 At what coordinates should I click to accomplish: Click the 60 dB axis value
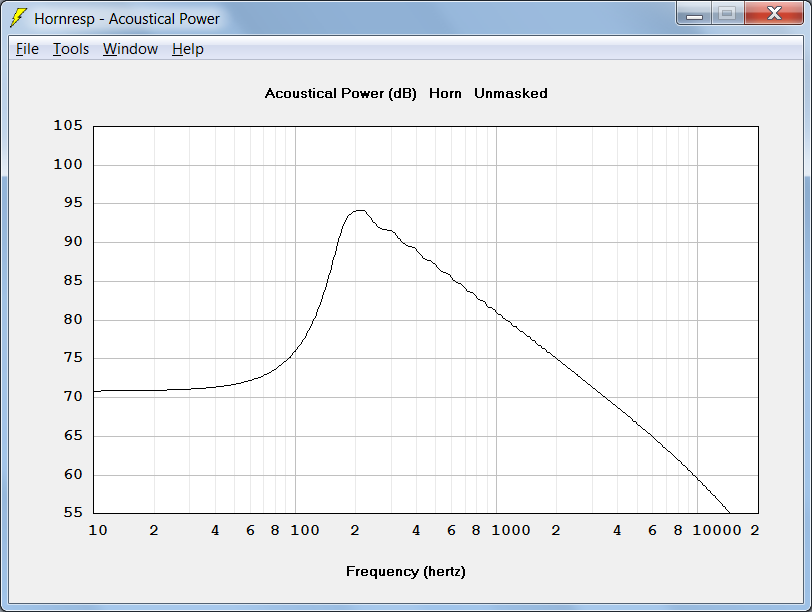pyautogui.click(x=73, y=474)
